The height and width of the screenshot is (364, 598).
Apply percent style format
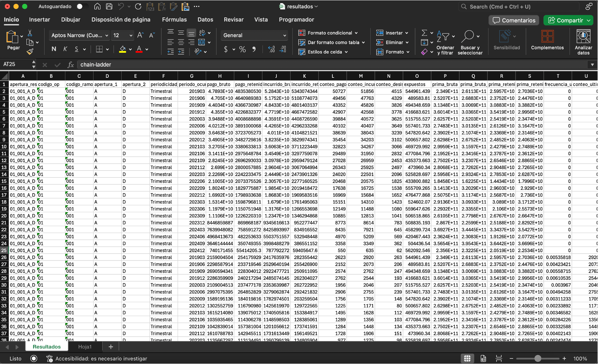(242, 49)
